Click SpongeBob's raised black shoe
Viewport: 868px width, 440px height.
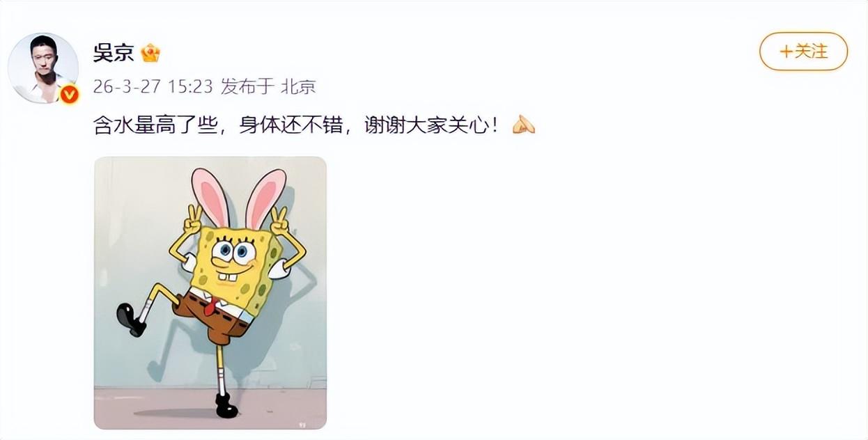click(x=131, y=320)
